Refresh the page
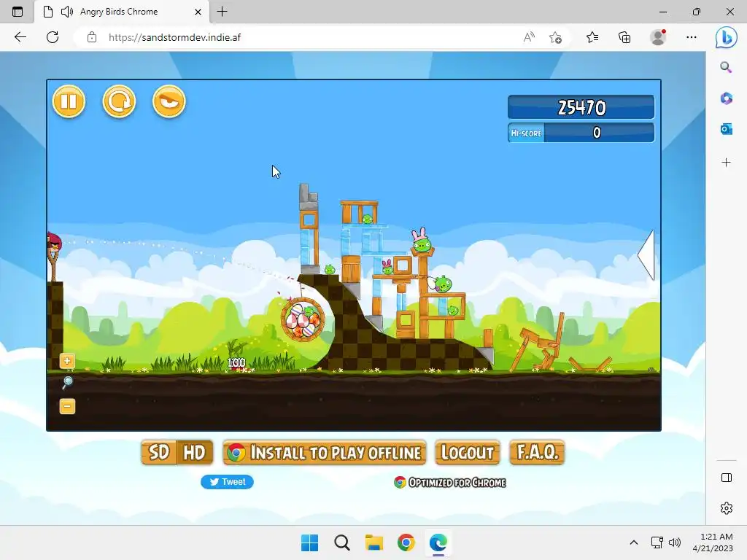This screenshot has width=747, height=560. click(53, 37)
